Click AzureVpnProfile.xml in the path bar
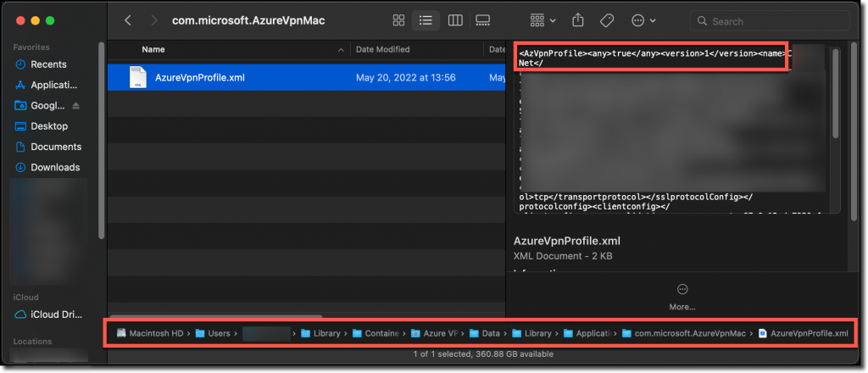Screen dimensions: 868x373 [x=803, y=333]
